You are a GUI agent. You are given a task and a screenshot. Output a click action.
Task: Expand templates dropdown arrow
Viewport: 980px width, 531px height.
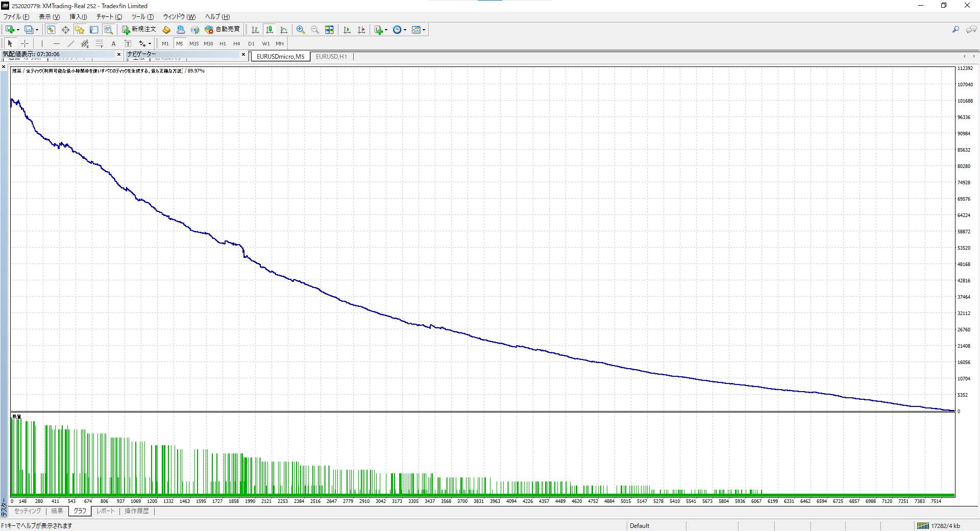click(424, 30)
